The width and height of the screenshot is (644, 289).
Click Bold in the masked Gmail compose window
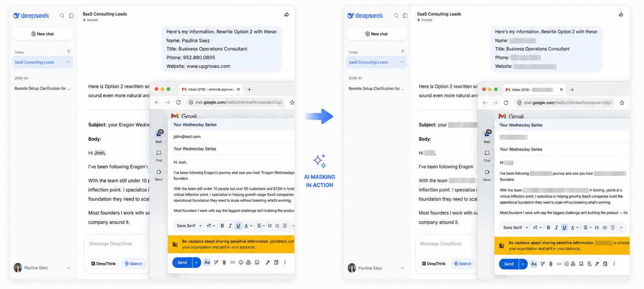[x=548, y=227]
